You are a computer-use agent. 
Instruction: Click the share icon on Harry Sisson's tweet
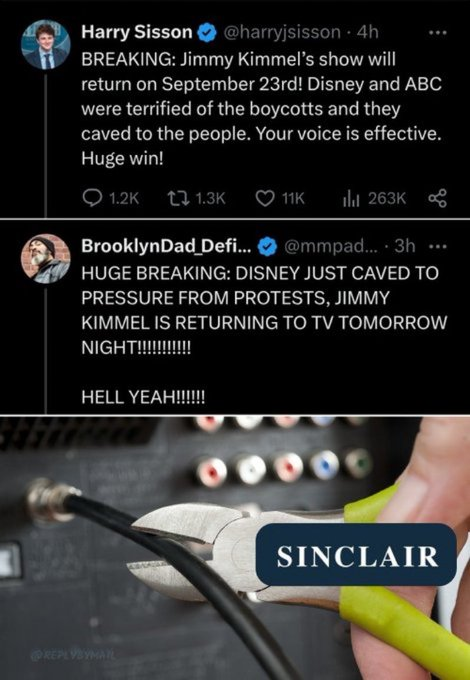click(437, 198)
